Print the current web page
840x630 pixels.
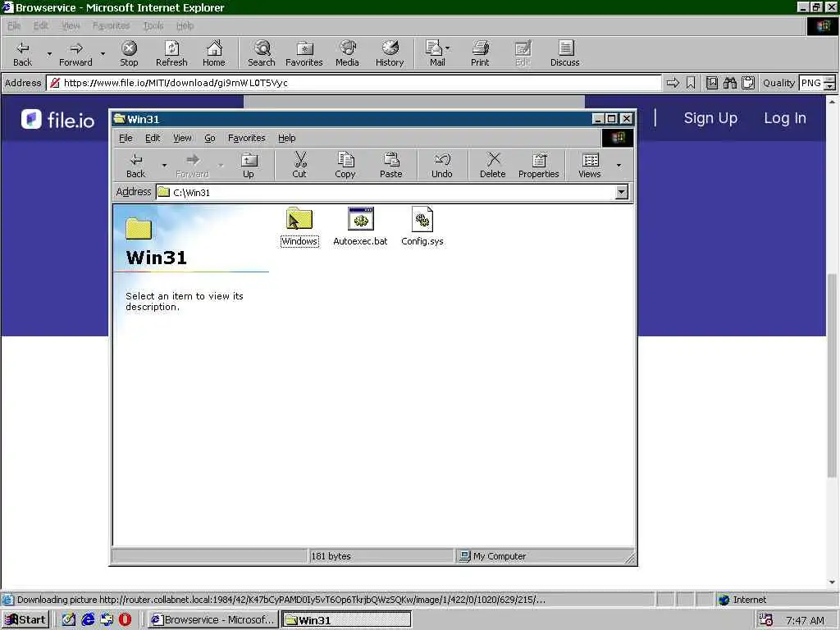pyautogui.click(x=480, y=53)
